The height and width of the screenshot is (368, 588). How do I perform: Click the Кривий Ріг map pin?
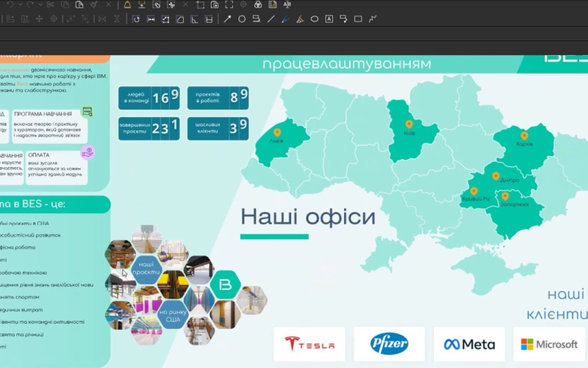(474, 191)
